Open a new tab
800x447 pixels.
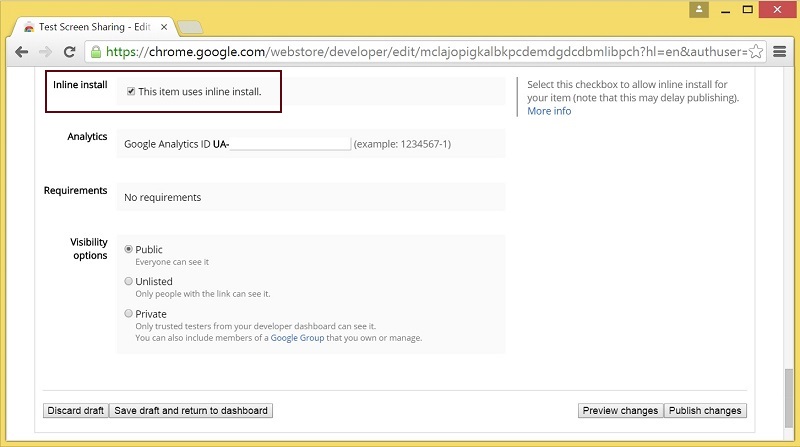(192, 27)
